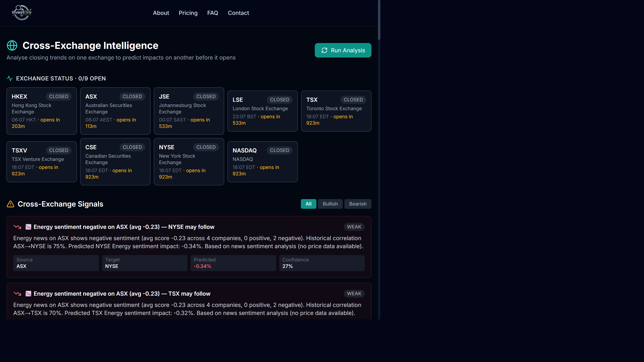Click the red downtrend arrow on the TSX signal
644x362 pixels.
[x=18, y=294]
